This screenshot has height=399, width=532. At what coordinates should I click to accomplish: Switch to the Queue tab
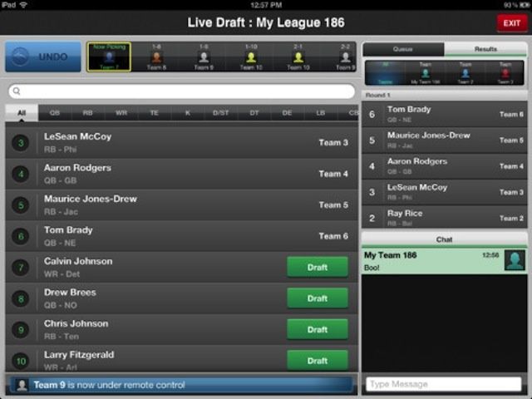[x=402, y=49]
